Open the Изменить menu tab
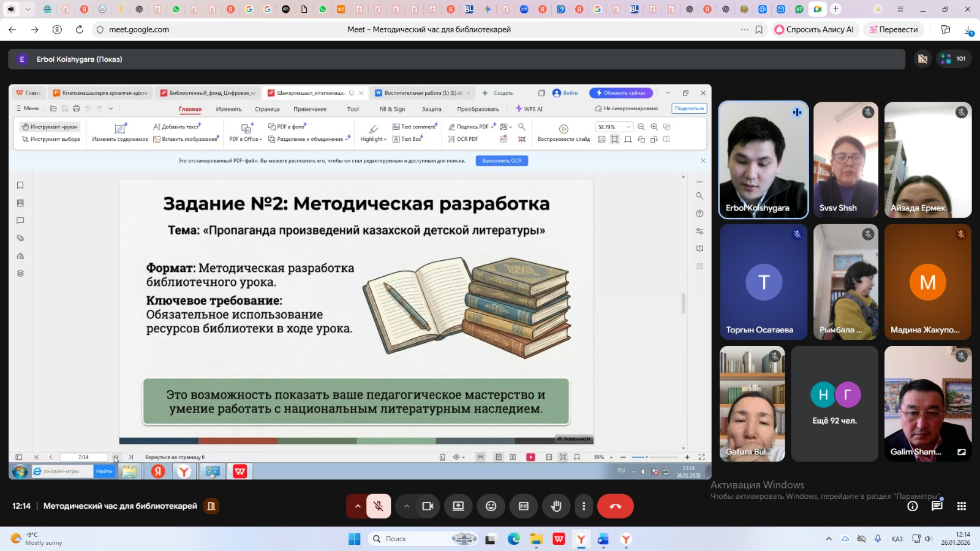Screen dimensions: 980x551 point(228,108)
